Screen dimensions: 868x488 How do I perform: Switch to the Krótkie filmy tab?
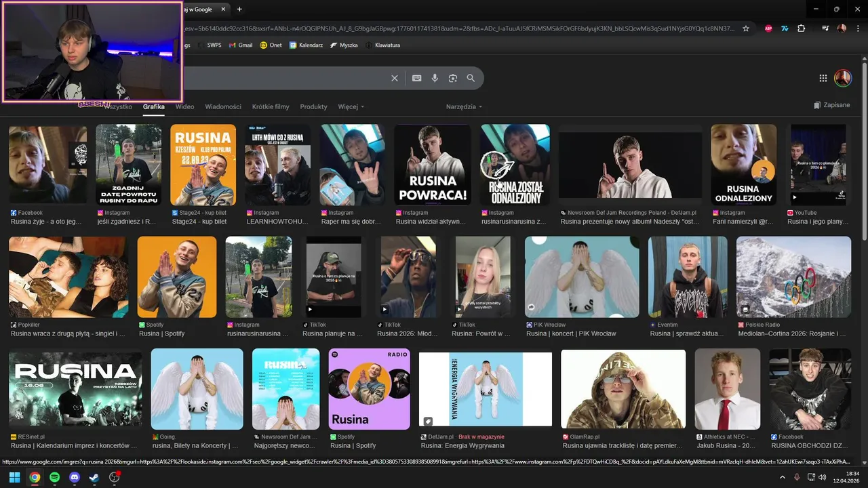(271, 106)
